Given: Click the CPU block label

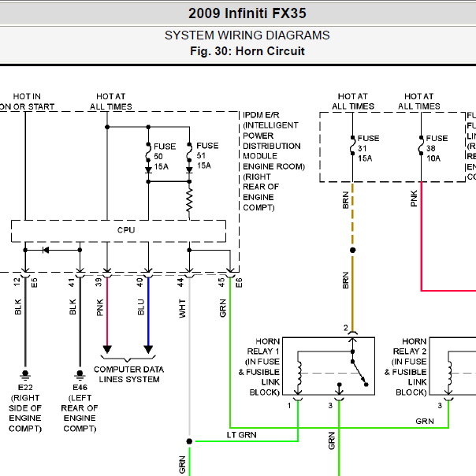Looking at the screenshot, I should (126, 230).
